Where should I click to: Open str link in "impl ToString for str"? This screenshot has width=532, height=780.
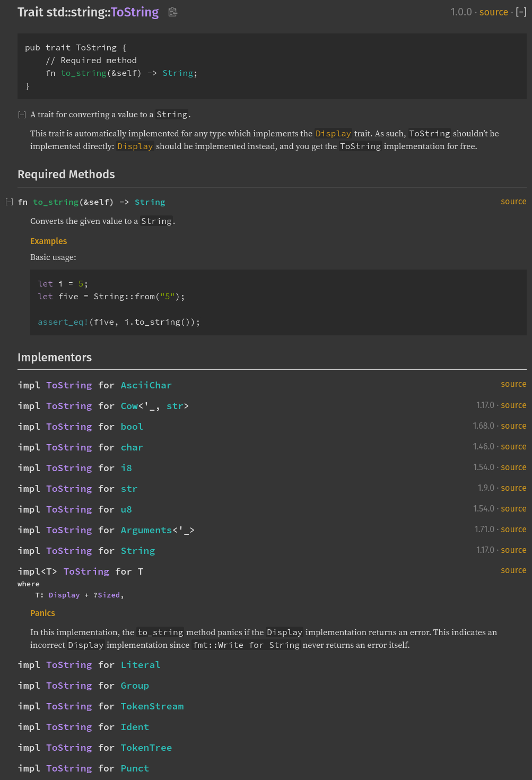[129, 489]
